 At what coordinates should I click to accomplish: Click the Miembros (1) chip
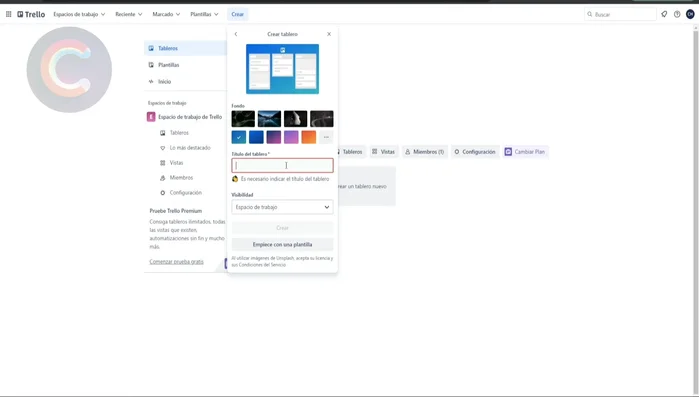click(425, 152)
